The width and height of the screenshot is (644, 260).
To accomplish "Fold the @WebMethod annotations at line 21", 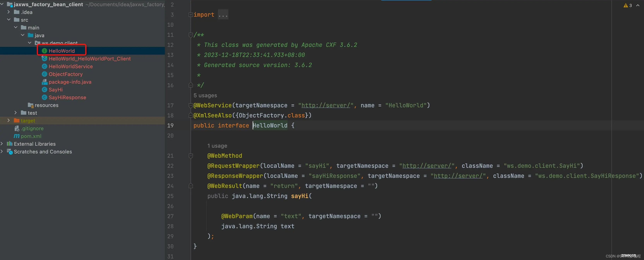I will (190, 156).
